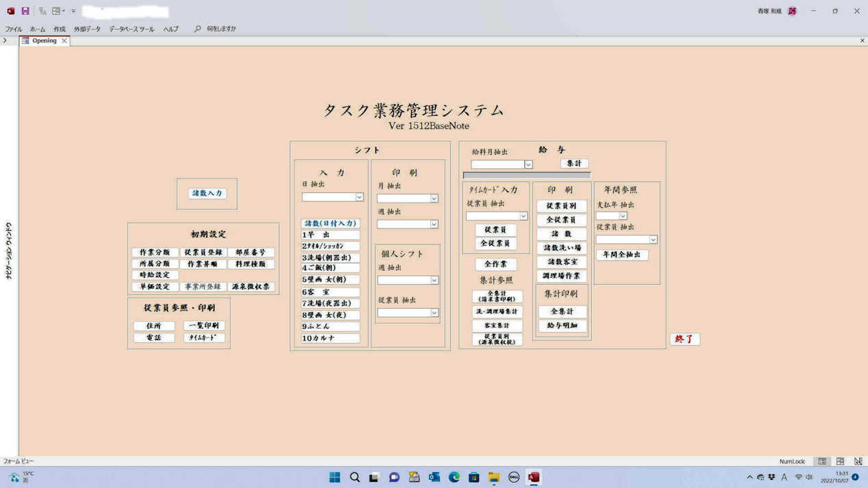Open the Dell app on taskbar
Viewport: 868px width, 488px height.
coord(514,477)
